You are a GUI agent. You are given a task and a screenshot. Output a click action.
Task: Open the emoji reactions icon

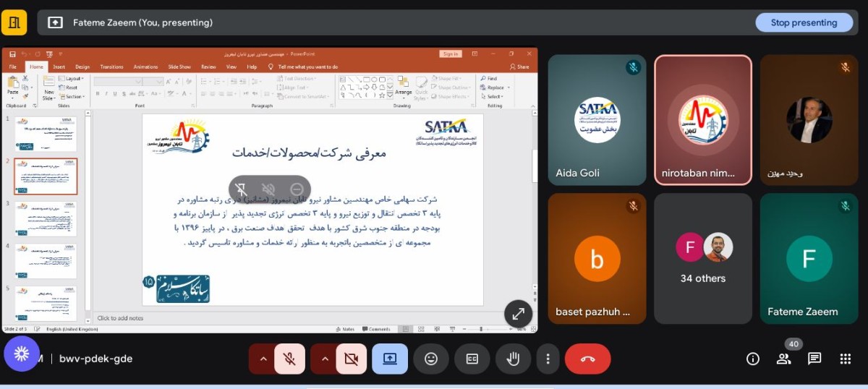pos(431,359)
